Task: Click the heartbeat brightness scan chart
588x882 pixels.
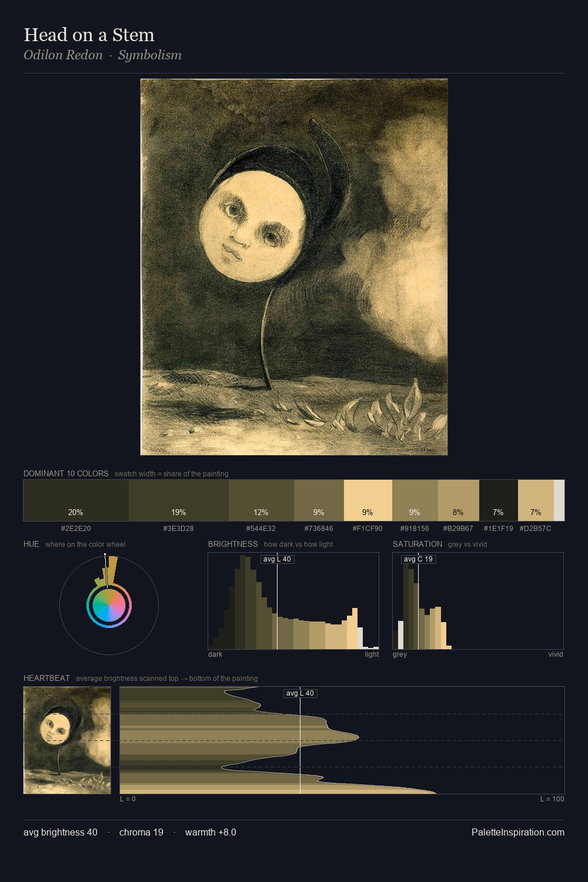Action: tap(342, 740)
